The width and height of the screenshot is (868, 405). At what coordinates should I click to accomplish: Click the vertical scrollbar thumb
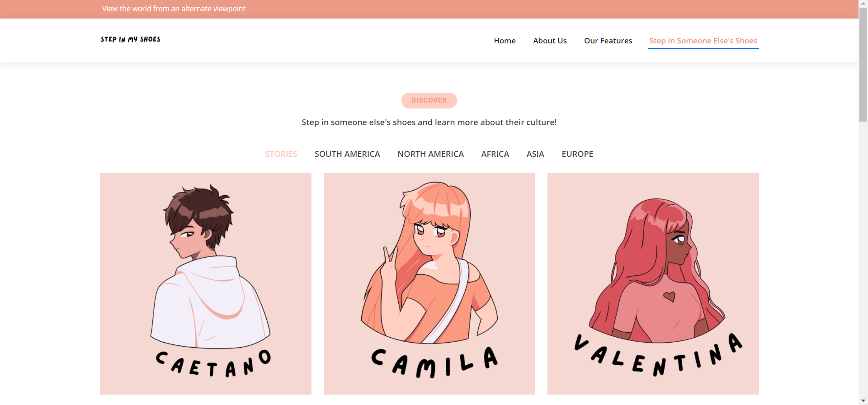click(x=863, y=65)
